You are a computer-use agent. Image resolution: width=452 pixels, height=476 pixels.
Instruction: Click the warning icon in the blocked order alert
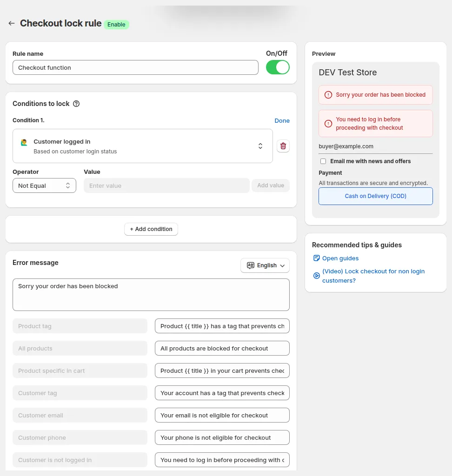(328, 95)
